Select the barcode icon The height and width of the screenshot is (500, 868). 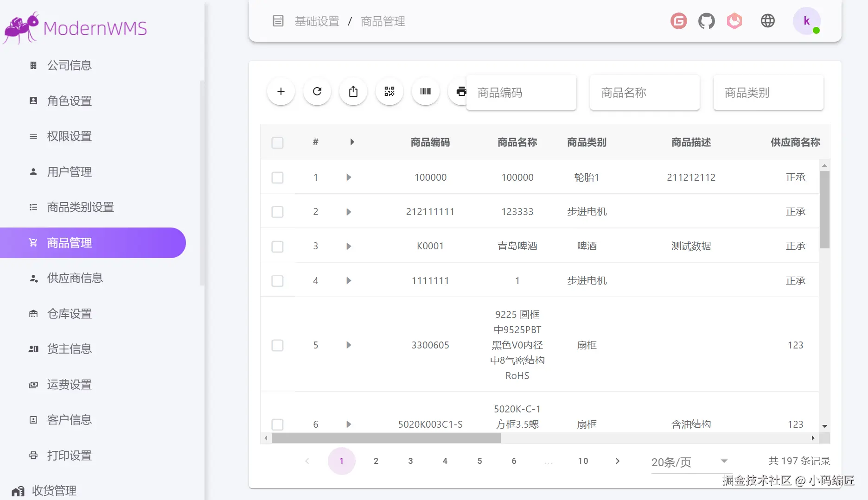coord(425,91)
